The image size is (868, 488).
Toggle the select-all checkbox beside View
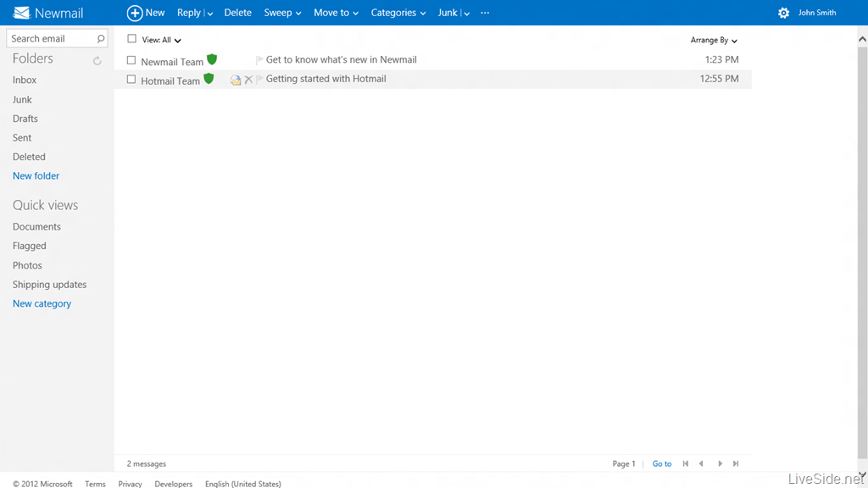(131, 39)
